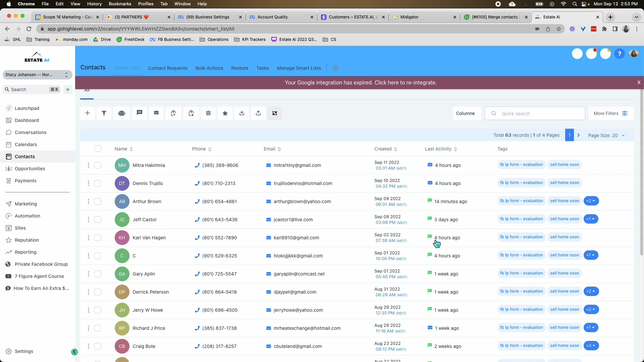The width and height of the screenshot is (644, 362).
Task: Open the Columns dropdown
Action: (467, 113)
